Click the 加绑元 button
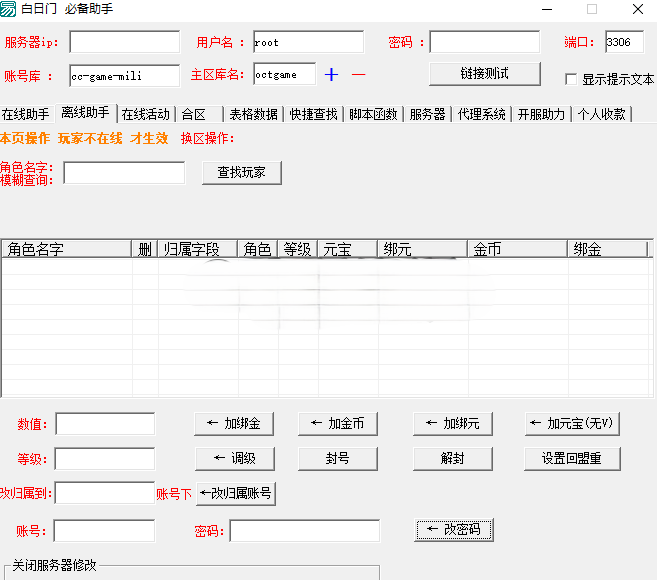This screenshot has width=657, height=580. (x=453, y=424)
